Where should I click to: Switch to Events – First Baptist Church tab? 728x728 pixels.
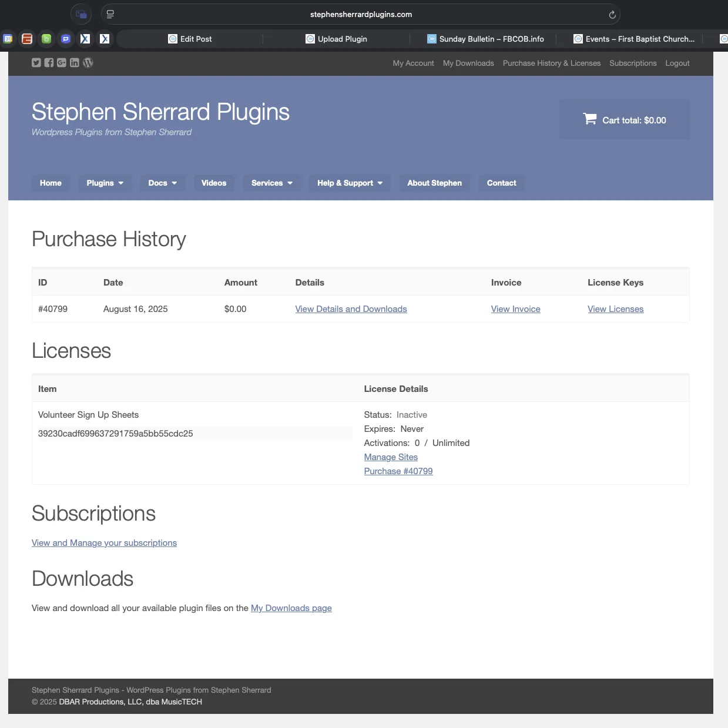pos(634,39)
